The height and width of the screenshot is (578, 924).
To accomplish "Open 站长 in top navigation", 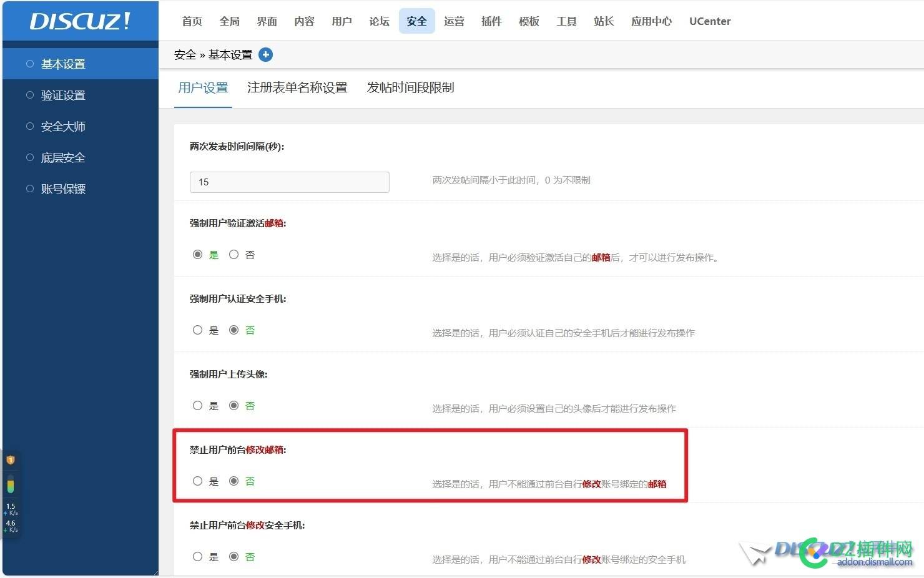I will coord(604,21).
